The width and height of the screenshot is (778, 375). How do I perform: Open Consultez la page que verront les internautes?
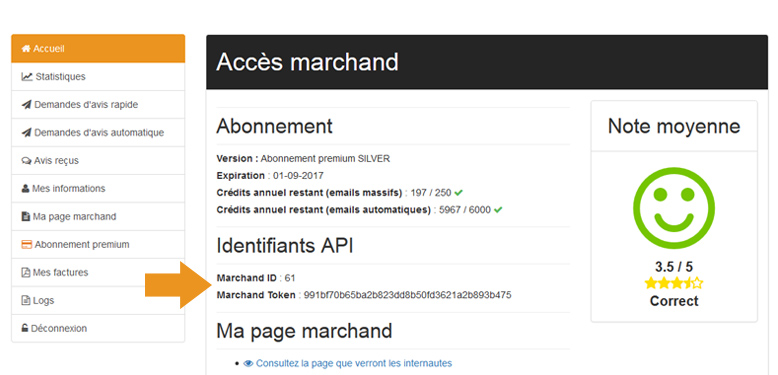pos(354,364)
